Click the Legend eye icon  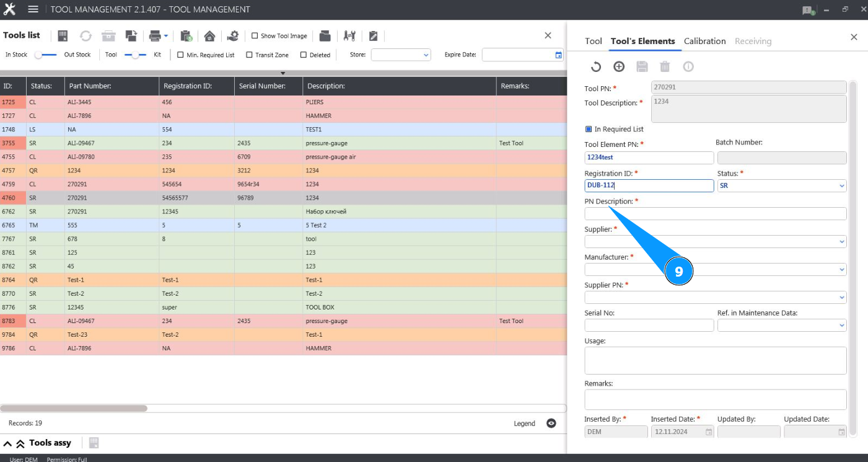(551, 424)
